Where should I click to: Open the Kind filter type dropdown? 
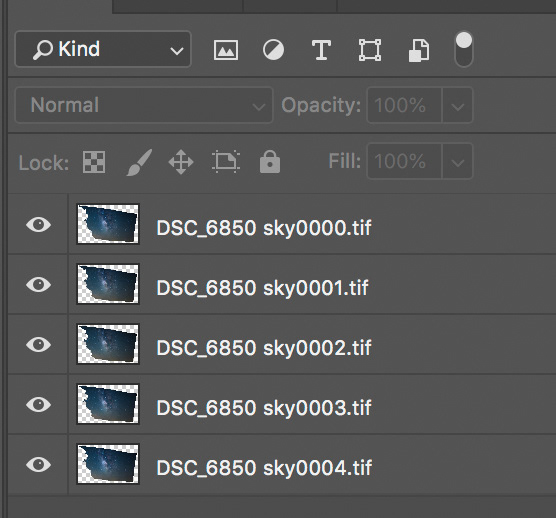103,49
